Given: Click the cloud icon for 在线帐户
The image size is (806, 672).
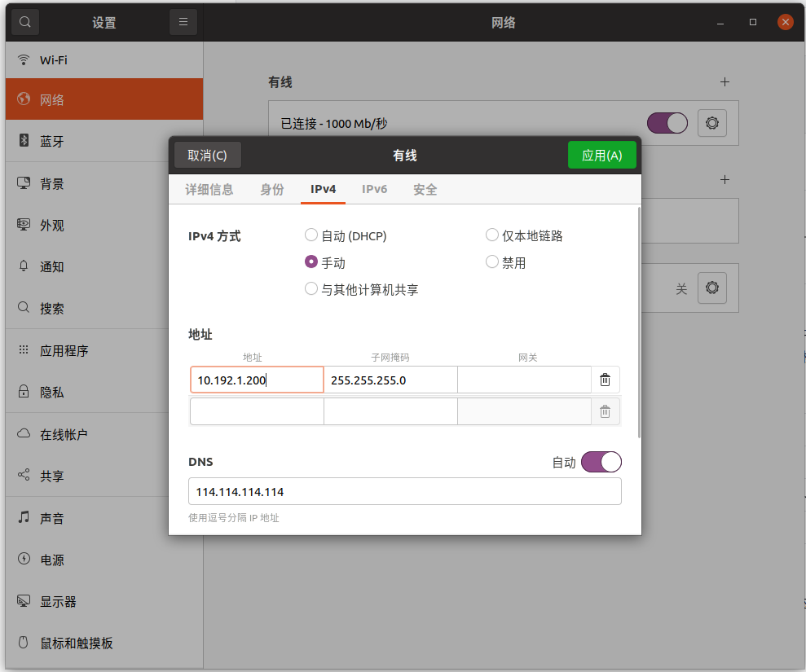Looking at the screenshot, I should coord(24,433).
